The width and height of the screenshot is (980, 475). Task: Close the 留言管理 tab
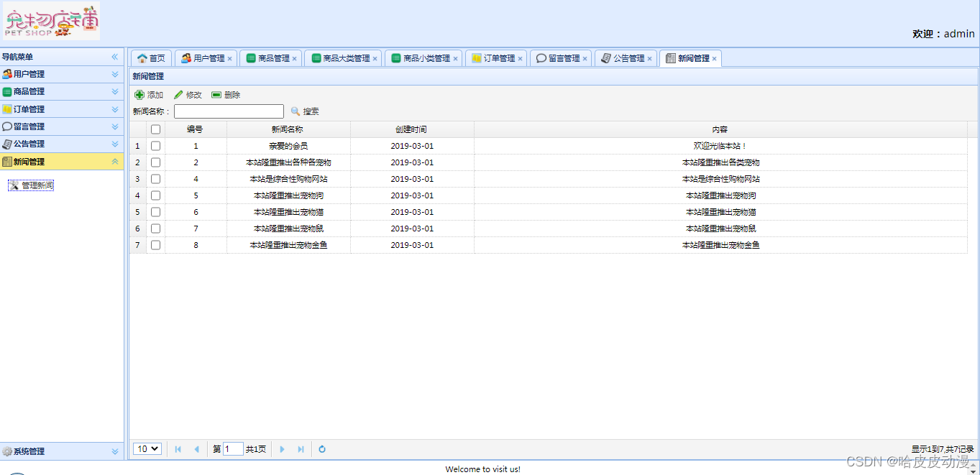pyautogui.click(x=585, y=59)
